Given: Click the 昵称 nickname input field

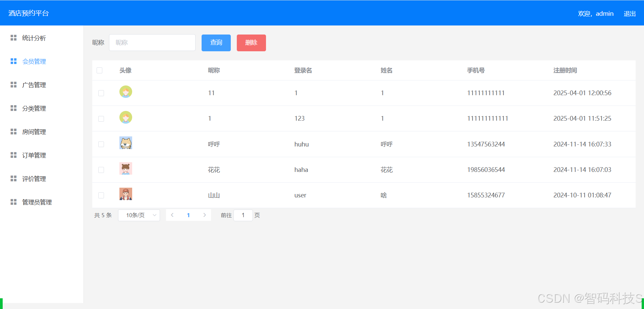Looking at the screenshot, I should 152,42.
